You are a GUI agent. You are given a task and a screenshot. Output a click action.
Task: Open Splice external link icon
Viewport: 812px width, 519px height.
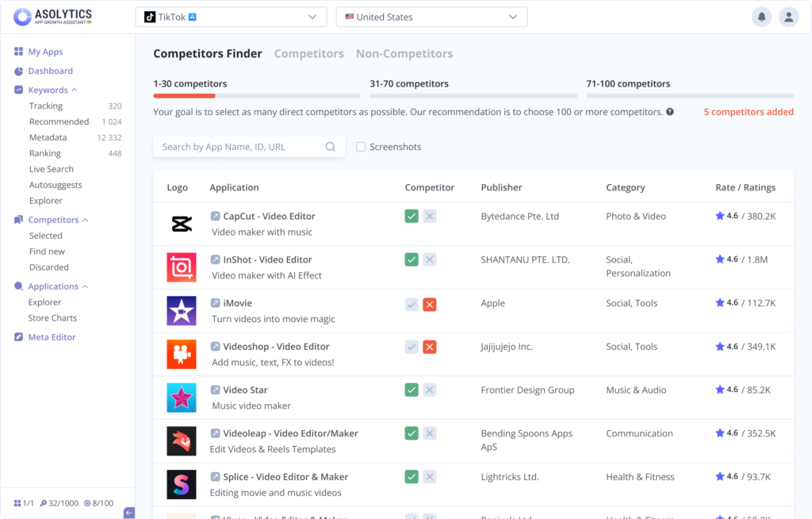(x=215, y=477)
